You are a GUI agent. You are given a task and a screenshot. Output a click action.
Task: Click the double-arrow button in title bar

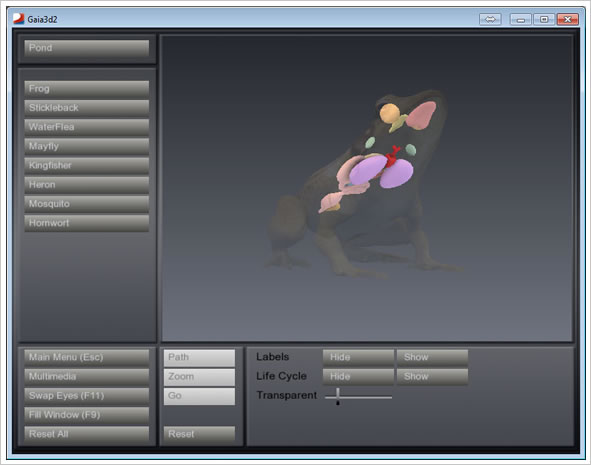tap(490, 19)
